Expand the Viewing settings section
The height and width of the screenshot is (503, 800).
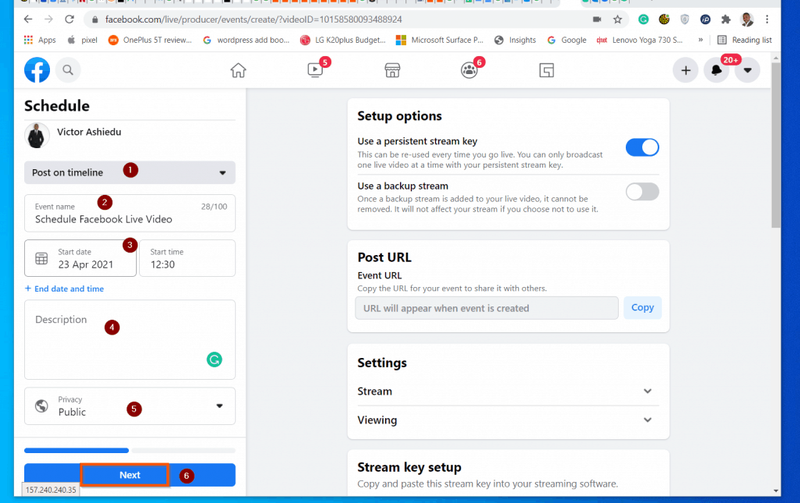508,420
